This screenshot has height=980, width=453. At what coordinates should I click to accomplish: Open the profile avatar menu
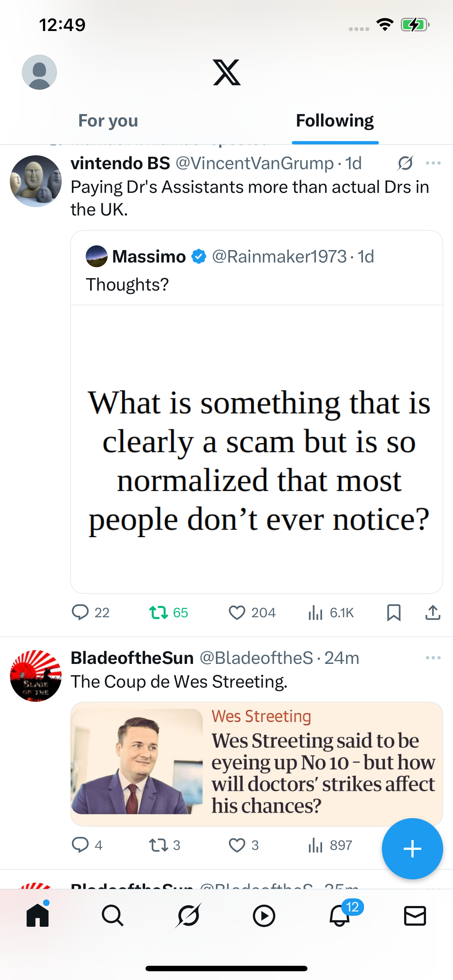[39, 72]
